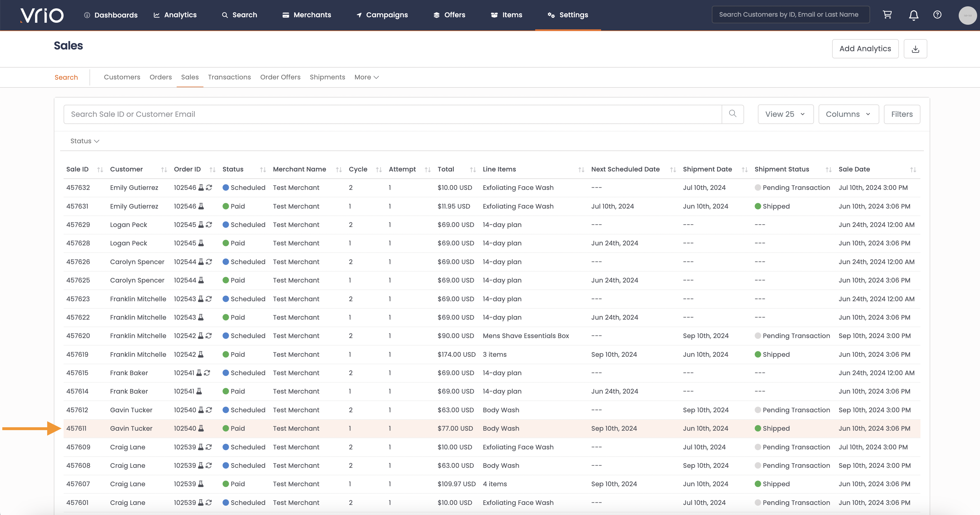The height and width of the screenshot is (515, 980).
Task: Open the View 25 dropdown
Action: point(785,114)
